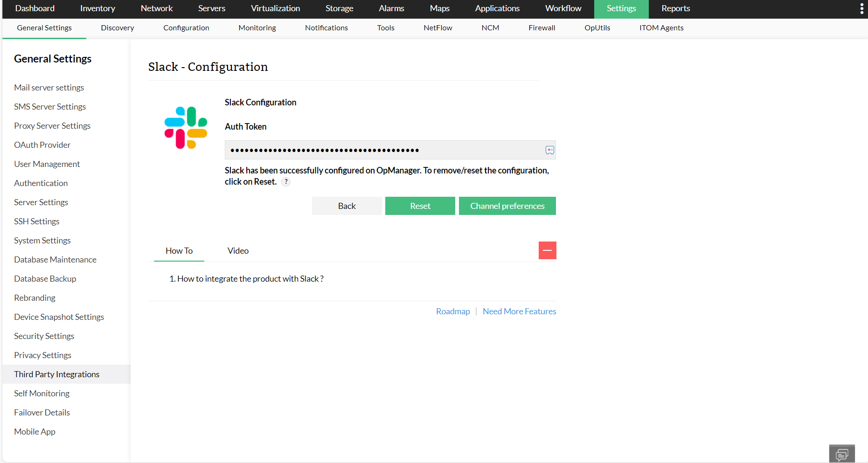The image size is (868, 463).
Task: Select the NCM sub-tab
Action: pyautogui.click(x=490, y=28)
